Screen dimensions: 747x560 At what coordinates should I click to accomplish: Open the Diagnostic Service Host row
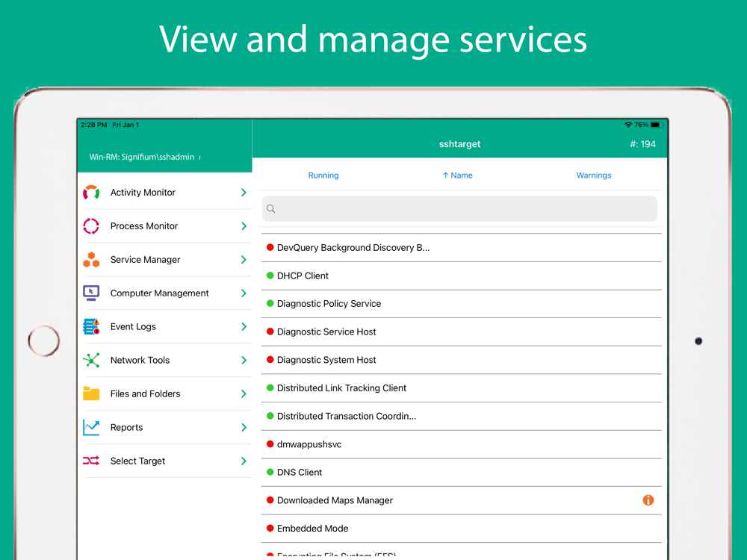[461, 332]
